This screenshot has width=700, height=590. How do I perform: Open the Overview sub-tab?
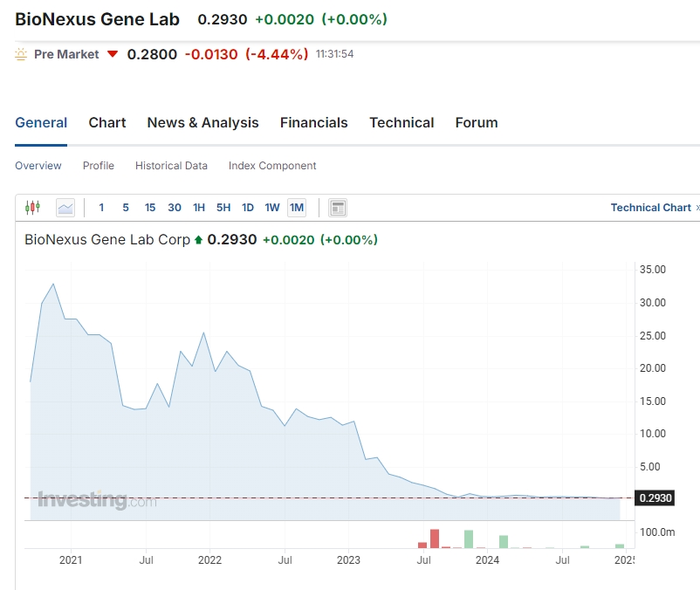pos(38,166)
